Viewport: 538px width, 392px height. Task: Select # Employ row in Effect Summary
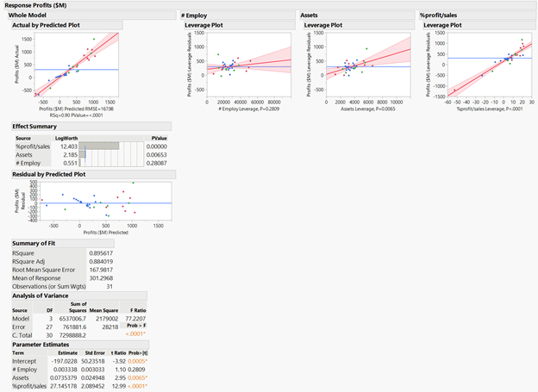click(x=91, y=163)
